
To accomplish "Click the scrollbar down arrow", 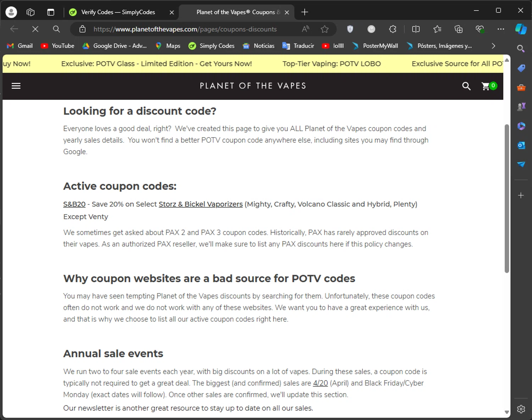I will click(x=507, y=412).
